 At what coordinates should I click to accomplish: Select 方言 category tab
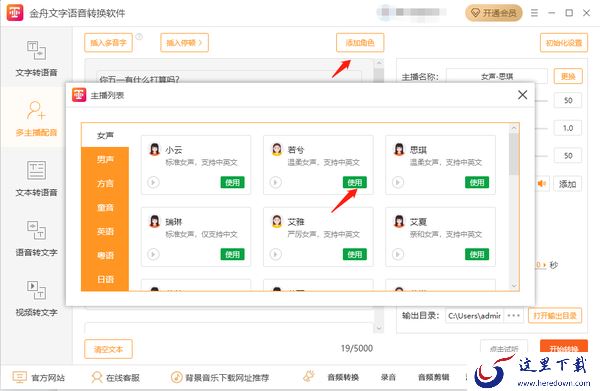click(105, 184)
